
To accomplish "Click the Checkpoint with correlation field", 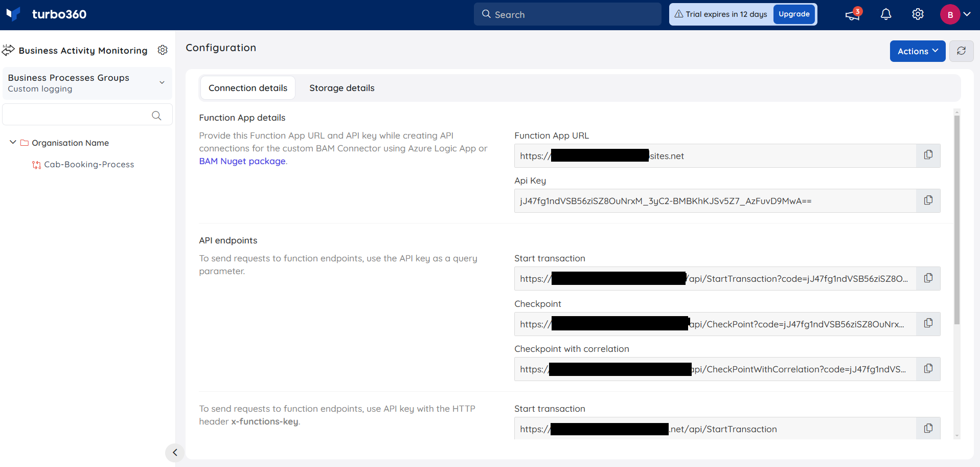I will pyautogui.click(x=715, y=369).
